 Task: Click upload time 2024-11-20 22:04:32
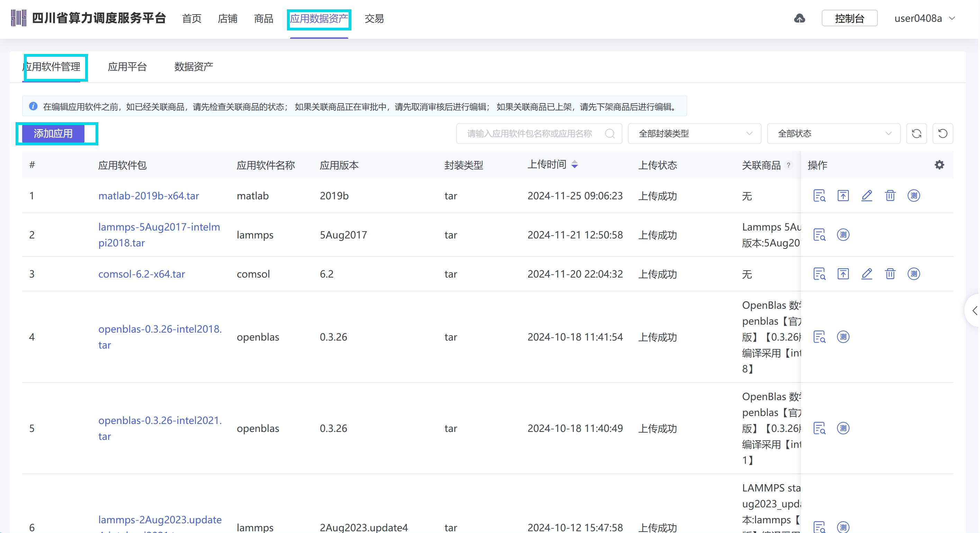[x=575, y=274]
